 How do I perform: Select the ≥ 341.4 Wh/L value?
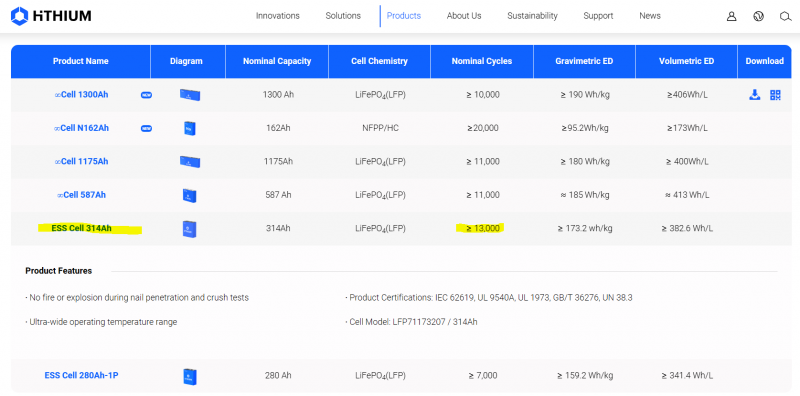tap(687, 376)
